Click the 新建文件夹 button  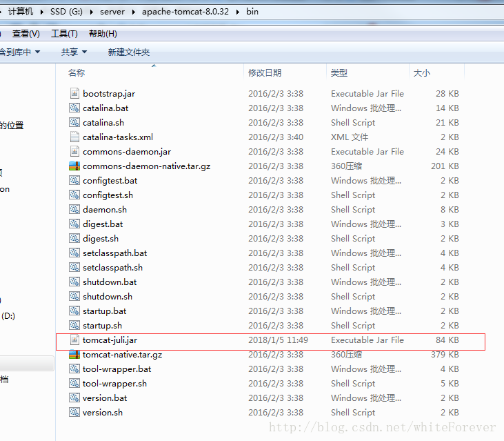(x=129, y=52)
